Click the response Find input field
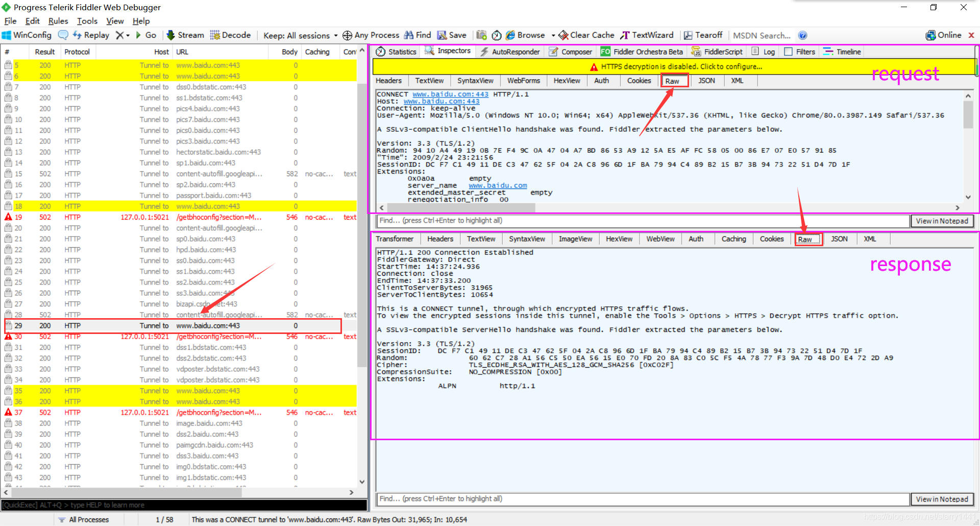This screenshot has width=980, height=526. (x=643, y=499)
